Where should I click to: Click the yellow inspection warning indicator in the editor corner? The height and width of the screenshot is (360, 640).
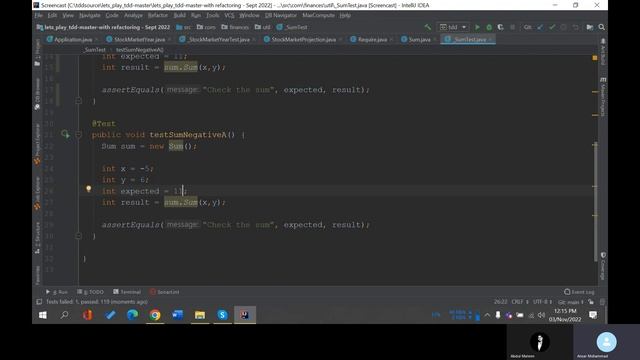[x=595, y=58]
